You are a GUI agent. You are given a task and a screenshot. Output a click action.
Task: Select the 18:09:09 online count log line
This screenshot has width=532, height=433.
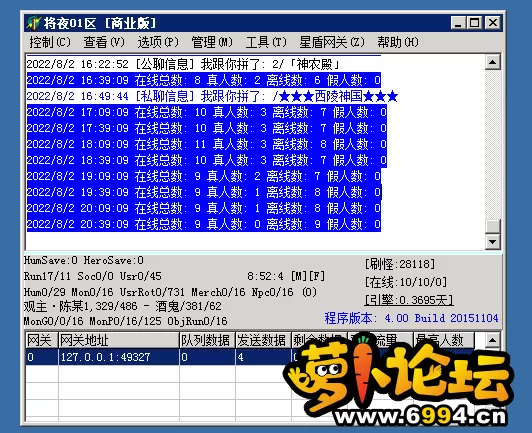pos(207,144)
